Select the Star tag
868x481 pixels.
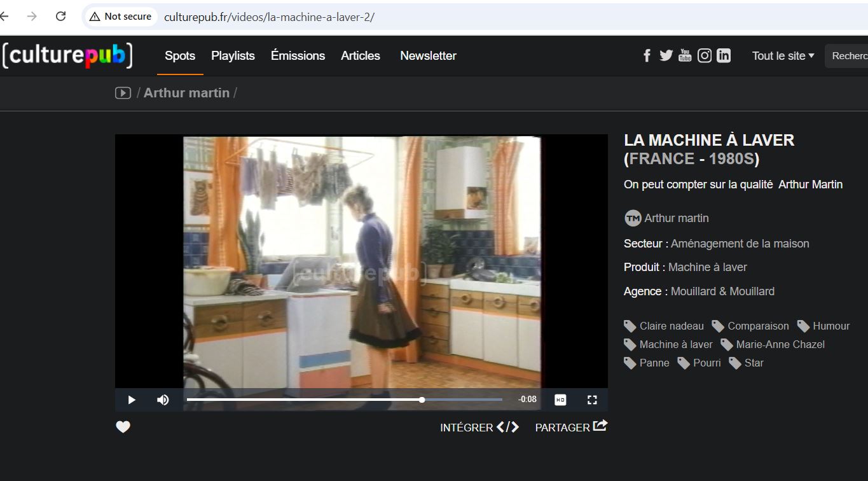(747, 363)
